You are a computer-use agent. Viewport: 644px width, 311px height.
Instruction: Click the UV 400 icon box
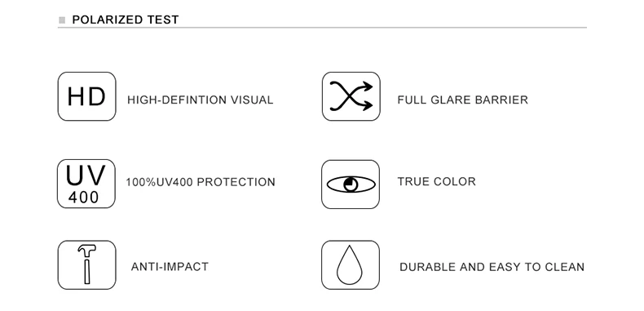86,184
